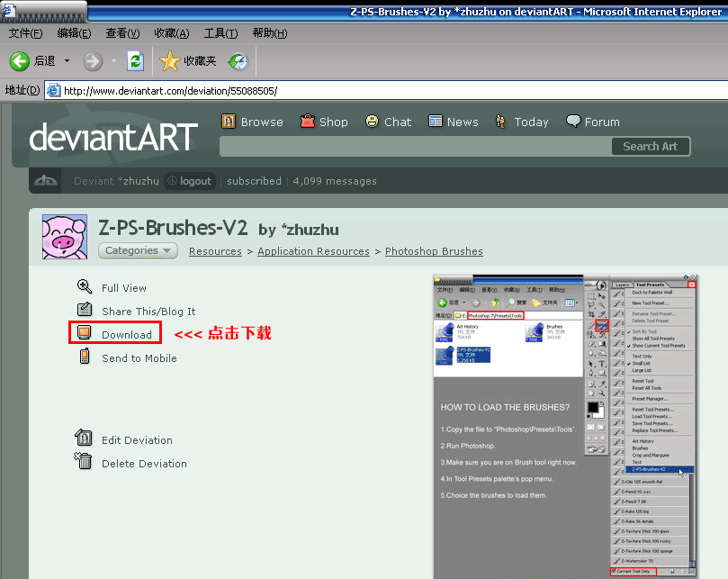Refresh the page with the toolbar icon
Image resolution: width=728 pixels, height=579 pixels.
pyautogui.click(x=136, y=61)
